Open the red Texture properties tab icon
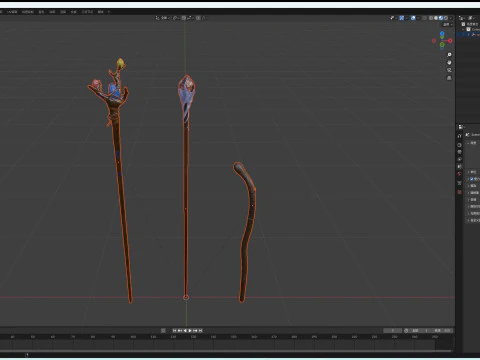 459,192
